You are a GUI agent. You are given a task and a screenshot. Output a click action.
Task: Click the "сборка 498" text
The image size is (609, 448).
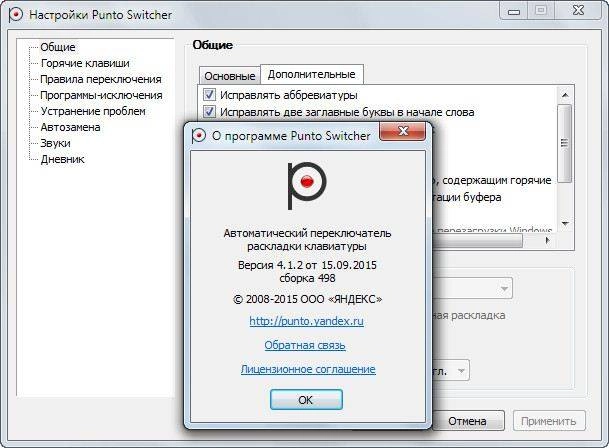pos(307,278)
